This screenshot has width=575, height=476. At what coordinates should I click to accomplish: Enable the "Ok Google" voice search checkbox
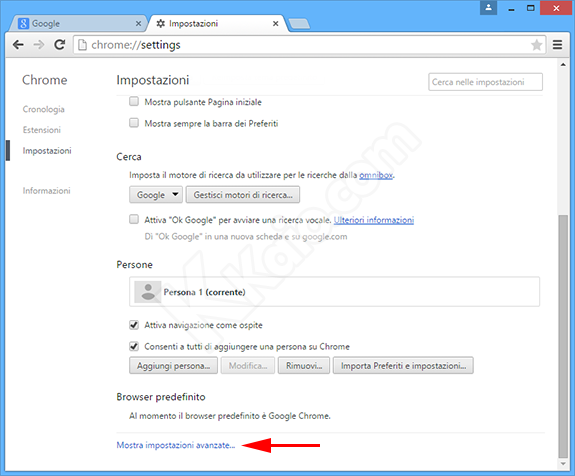134,219
